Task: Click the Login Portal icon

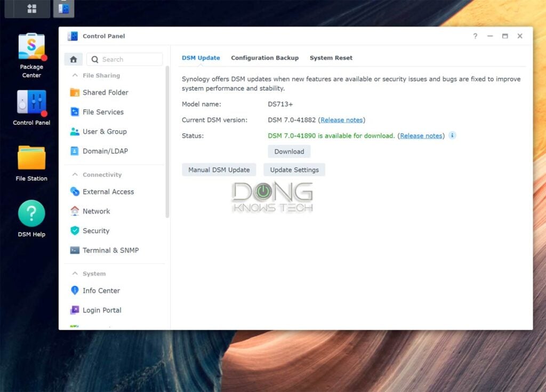Action: pos(75,310)
